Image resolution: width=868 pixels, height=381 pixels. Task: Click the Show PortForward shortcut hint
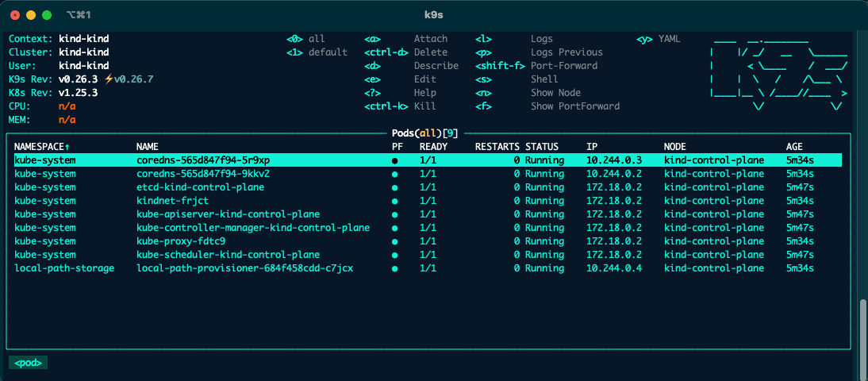pyautogui.click(x=547, y=106)
